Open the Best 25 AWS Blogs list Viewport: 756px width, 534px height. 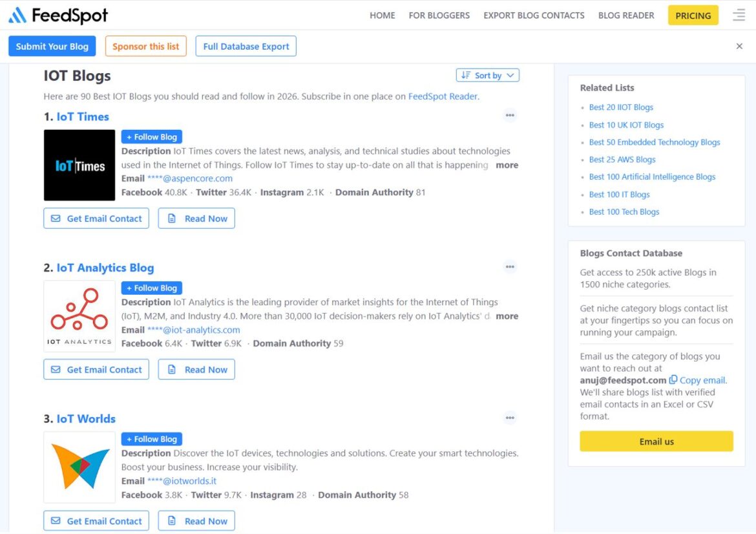622,159
